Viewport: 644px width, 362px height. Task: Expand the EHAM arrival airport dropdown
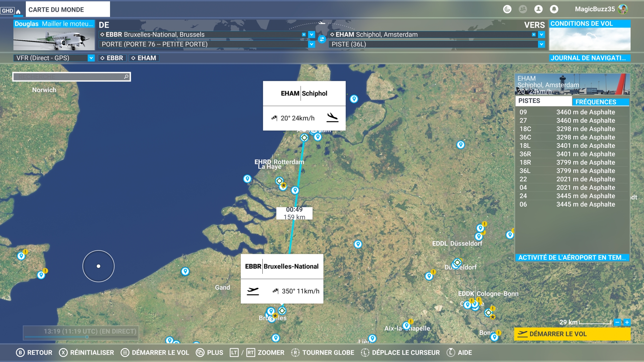click(541, 35)
